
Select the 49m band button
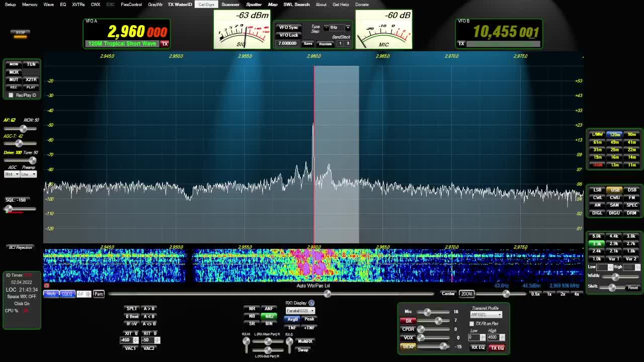(x=614, y=142)
